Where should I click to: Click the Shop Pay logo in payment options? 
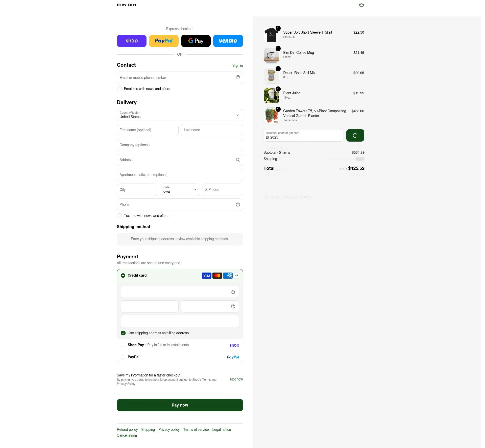point(234,345)
